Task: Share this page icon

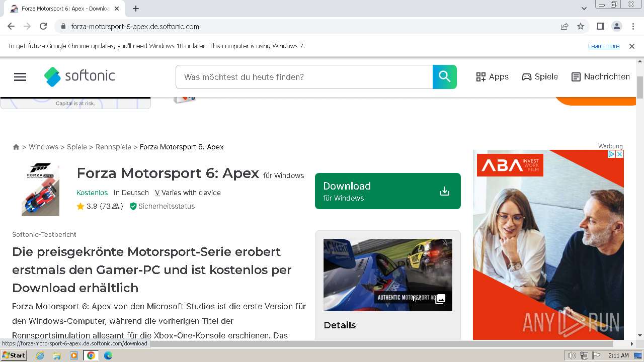Action: [565, 26]
